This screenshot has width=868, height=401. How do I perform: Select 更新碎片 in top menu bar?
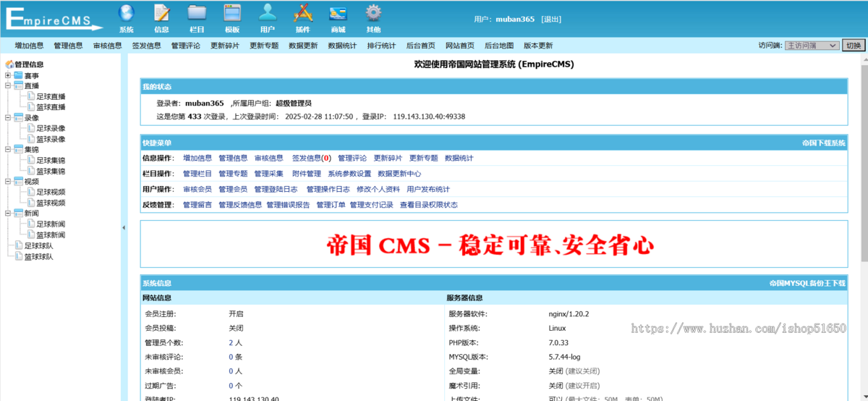(225, 46)
